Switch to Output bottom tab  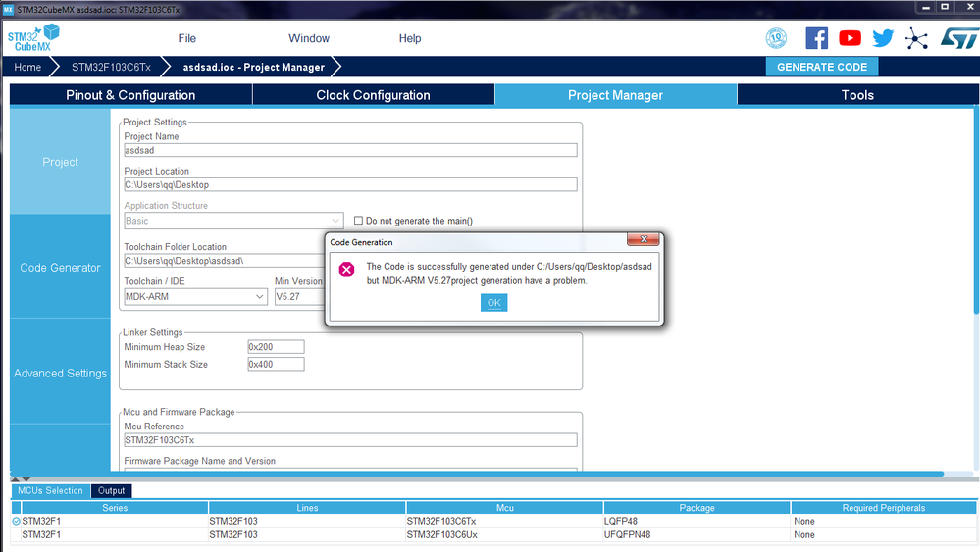pyautogui.click(x=111, y=491)
